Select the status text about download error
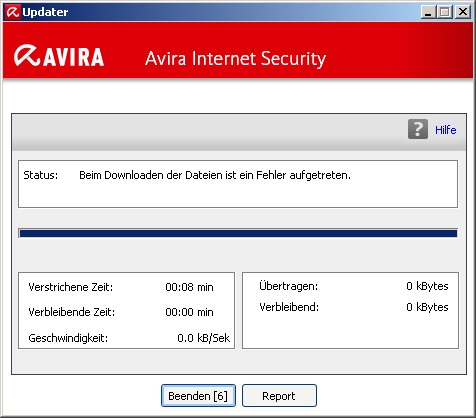 [215, 175]
